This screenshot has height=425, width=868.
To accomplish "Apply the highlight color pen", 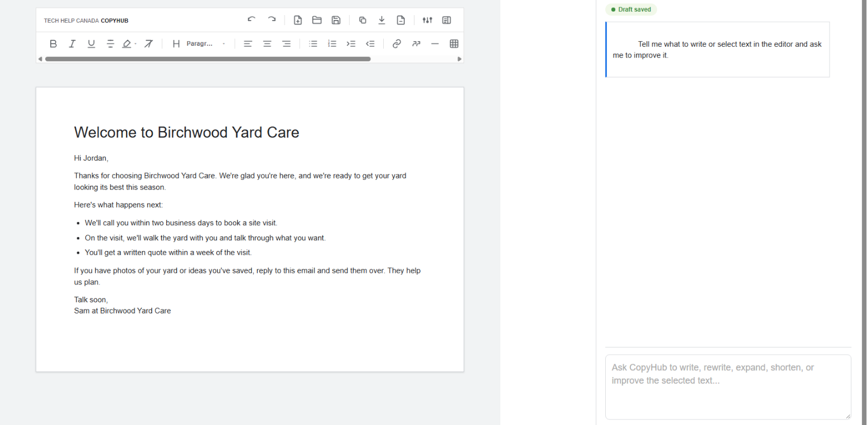I will (x=127, y=44).
